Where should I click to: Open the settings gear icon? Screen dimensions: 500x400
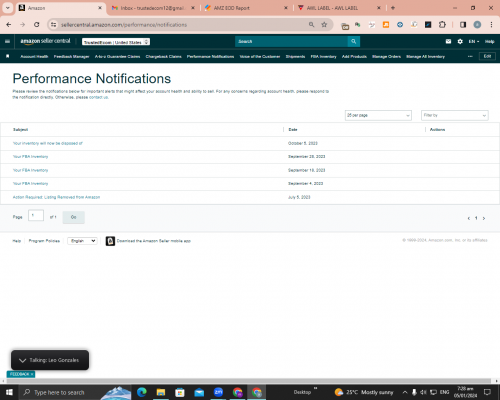pyautogui.click(x=460, y=41)
